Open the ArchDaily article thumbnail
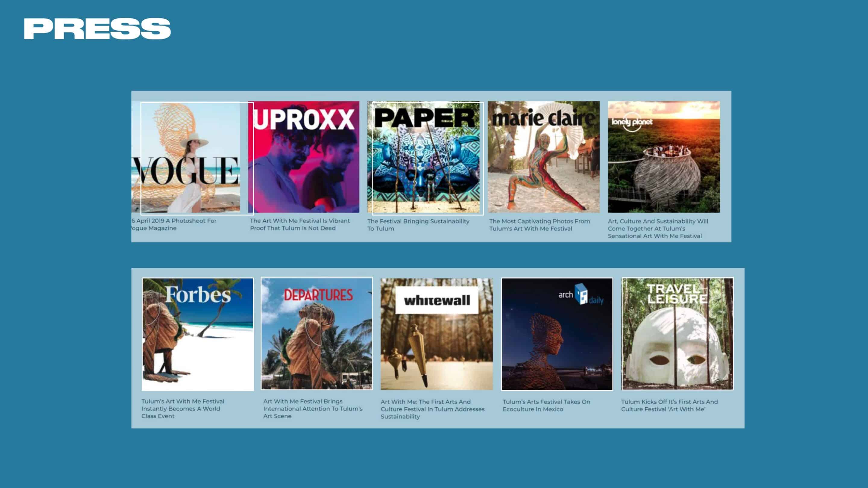The image size is (868, 488). 557,334
